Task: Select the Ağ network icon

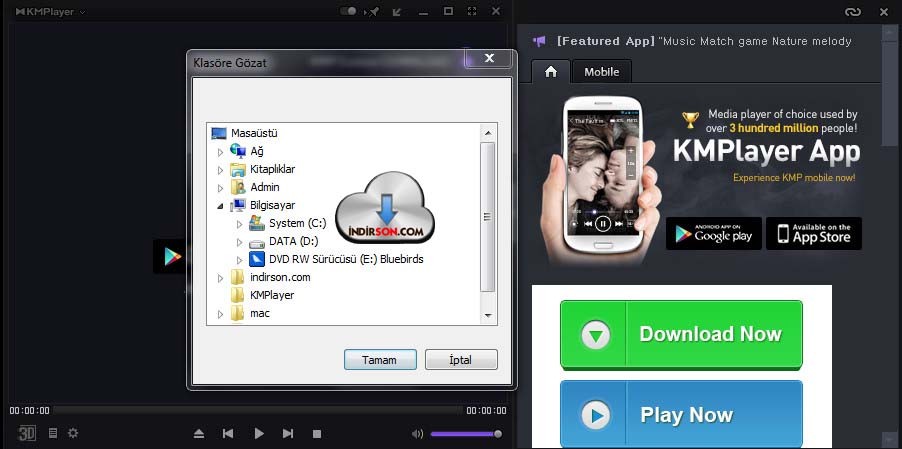Action: [x=238, y=151]
